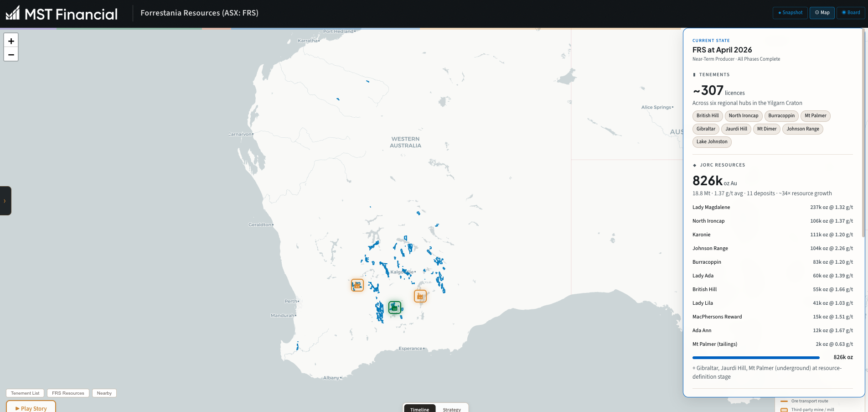868x412 pixels.
Task: Click the North Ironcap 106k oz row
Action: tap(773, 221)
